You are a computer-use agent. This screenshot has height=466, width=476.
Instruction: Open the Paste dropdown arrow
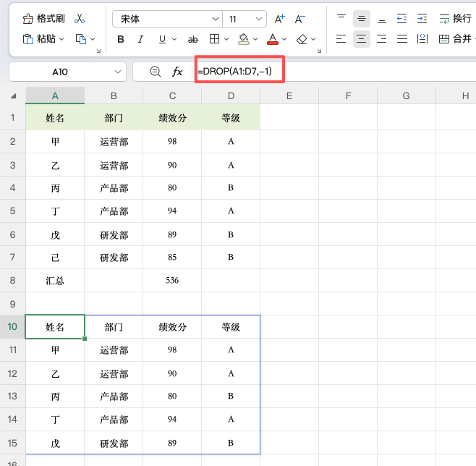coord(61,39)
